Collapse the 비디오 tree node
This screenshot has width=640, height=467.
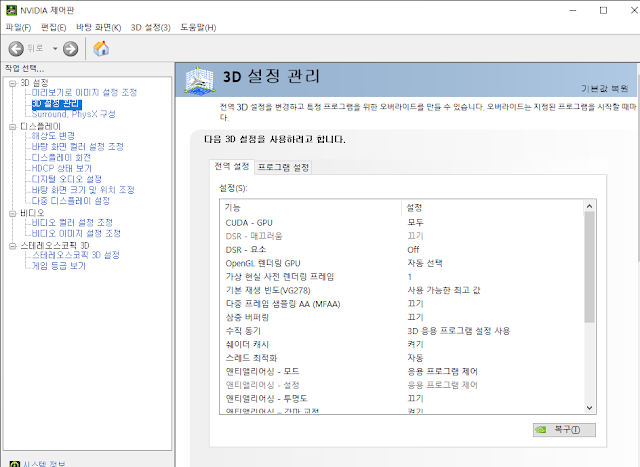[13, 213]
